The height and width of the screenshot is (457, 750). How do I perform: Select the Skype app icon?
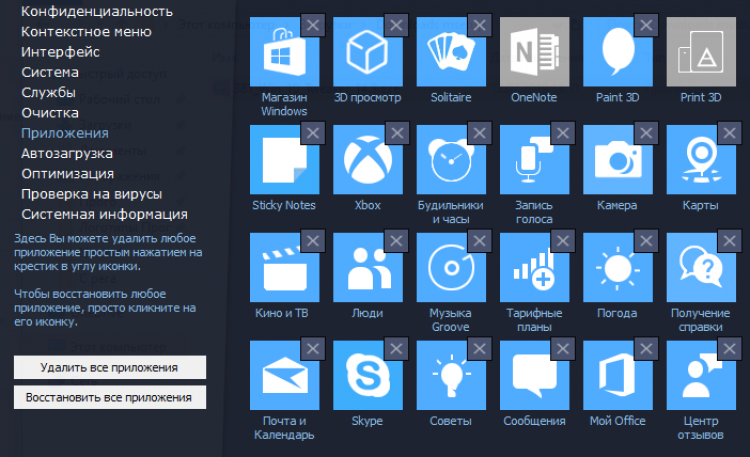tap(368, 375)
